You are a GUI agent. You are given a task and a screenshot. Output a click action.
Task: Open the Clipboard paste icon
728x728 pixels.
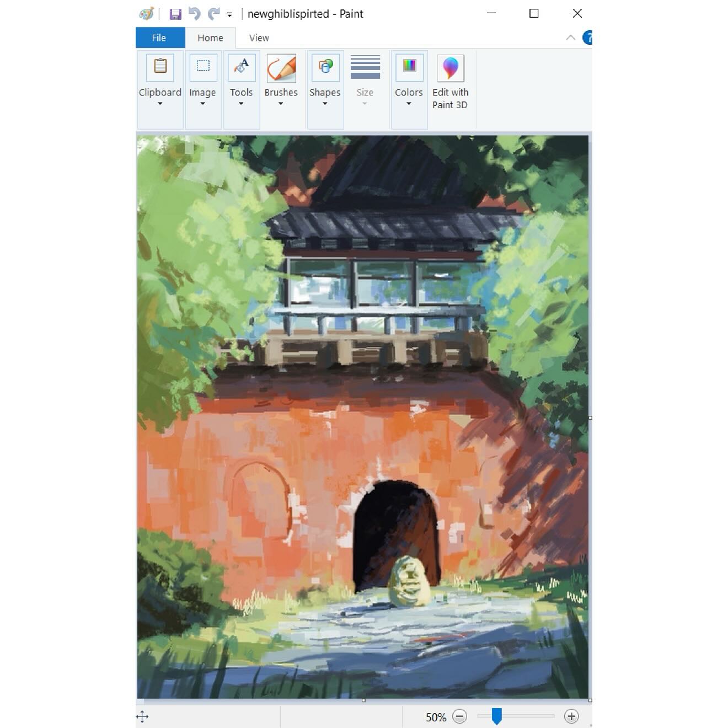click(160, 67)
